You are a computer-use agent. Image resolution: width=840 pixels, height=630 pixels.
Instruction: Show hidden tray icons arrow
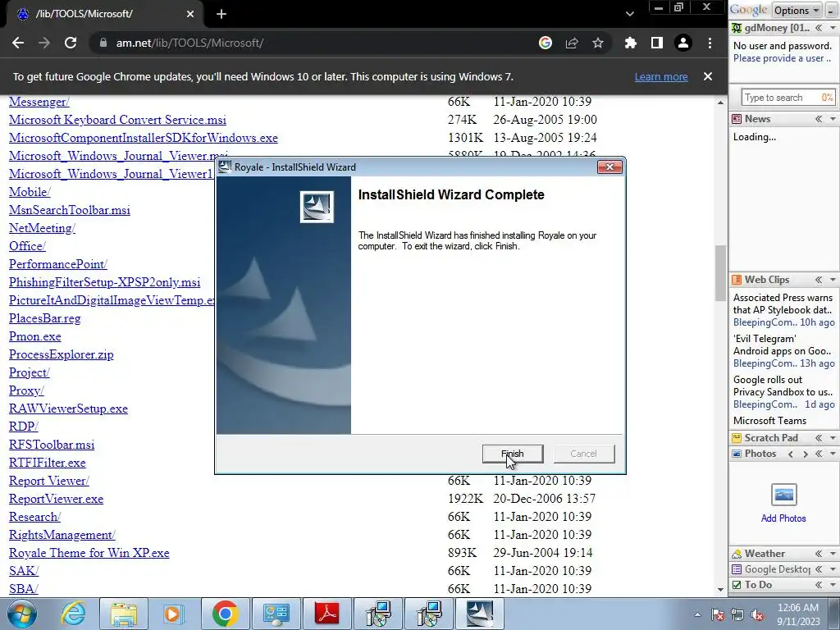(697, 614)
